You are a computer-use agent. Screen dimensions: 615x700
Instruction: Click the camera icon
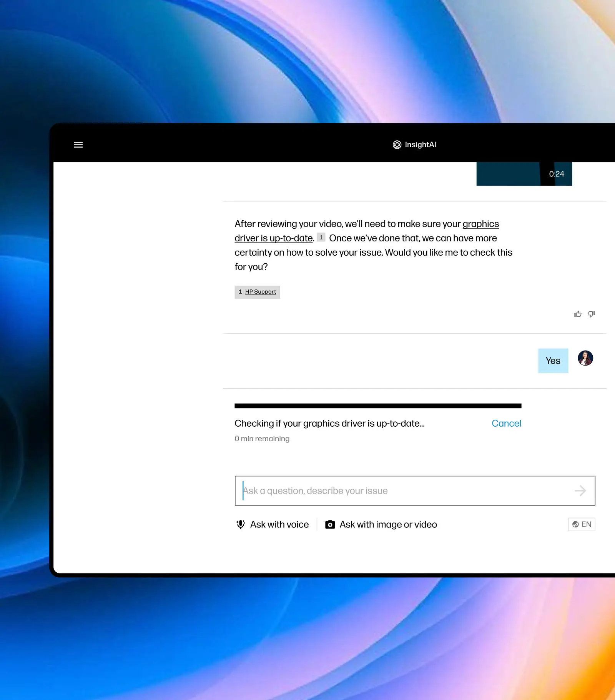pyautogui.click(x=330, y=524)
